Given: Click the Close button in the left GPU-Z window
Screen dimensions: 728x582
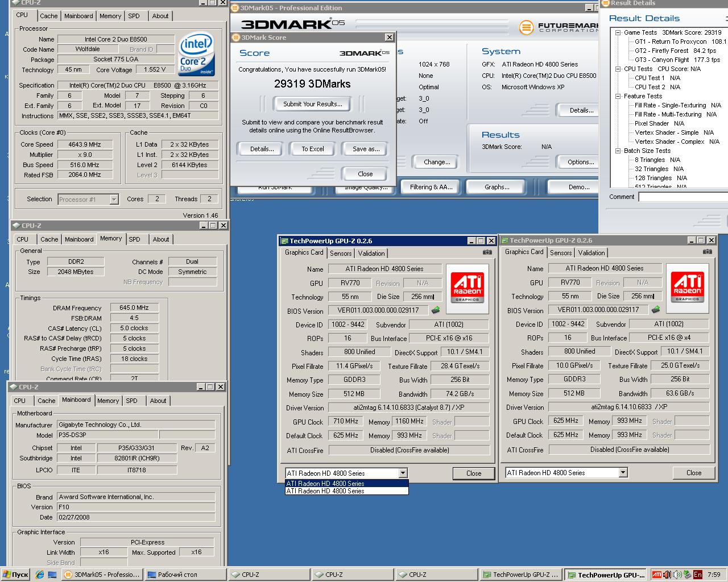Looking at the screenshot, I should 474,473.
